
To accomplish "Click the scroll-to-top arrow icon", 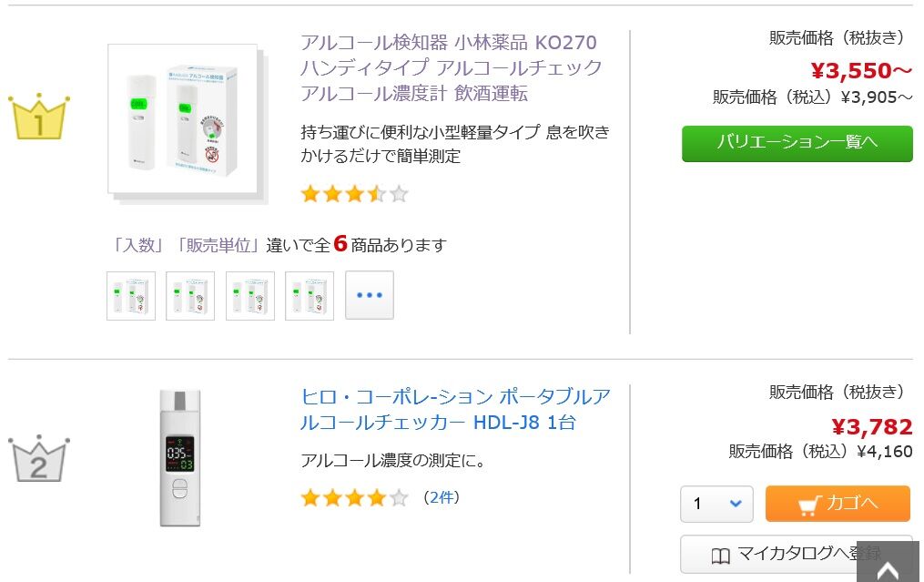I will point(887,567).
